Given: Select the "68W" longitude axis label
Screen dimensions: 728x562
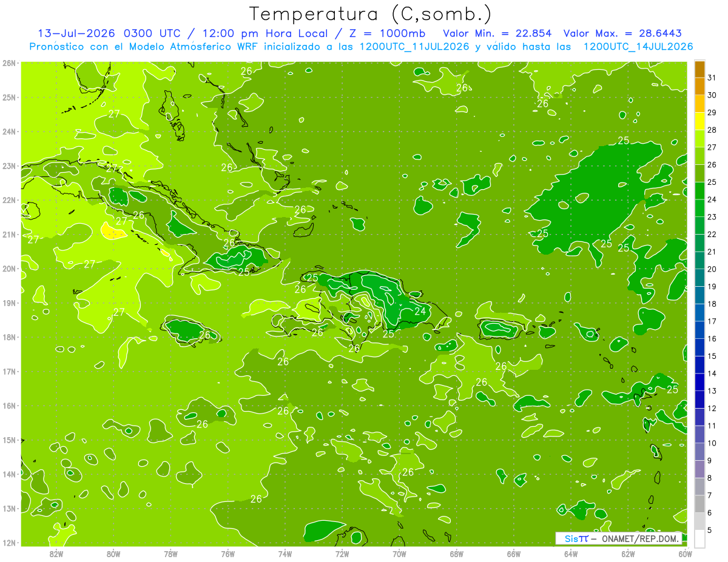Looking at the screenshot, I should click(457, 554).
